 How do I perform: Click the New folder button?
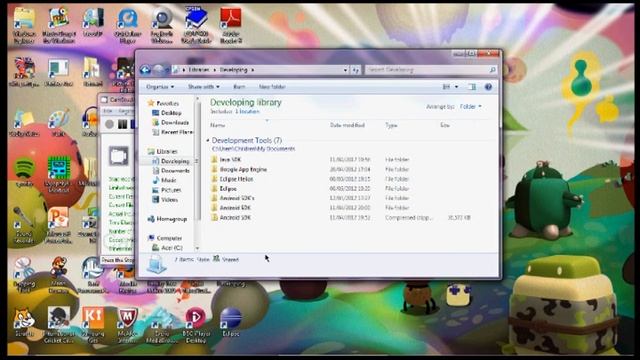point(272,87)
